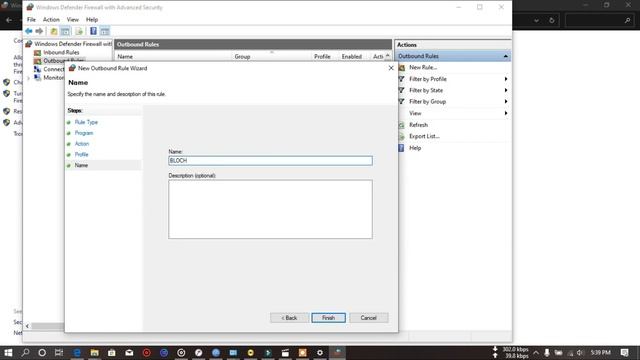Click Export List... in the Actions pane
640x360 pixels.
coord(424,136)
